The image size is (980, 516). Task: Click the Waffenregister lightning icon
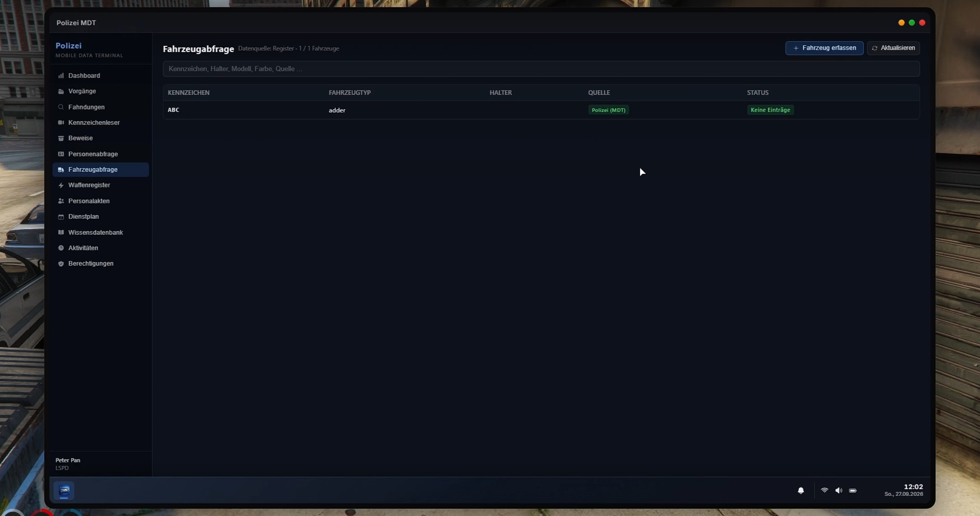click(61, 185)
